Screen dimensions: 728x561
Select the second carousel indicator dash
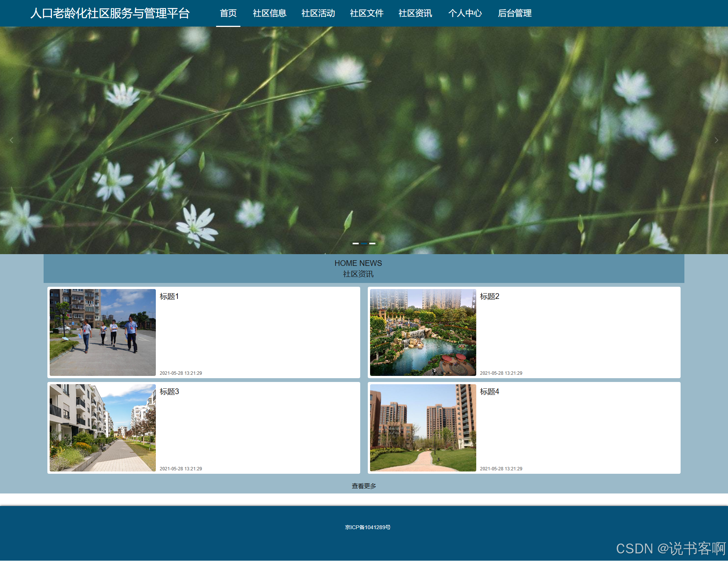pyautogui.click(x=364, y=244)
